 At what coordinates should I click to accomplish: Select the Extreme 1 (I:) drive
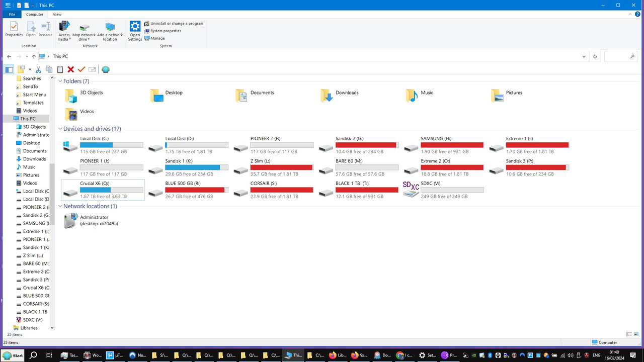pyautogui.click(x=529, y=144)
